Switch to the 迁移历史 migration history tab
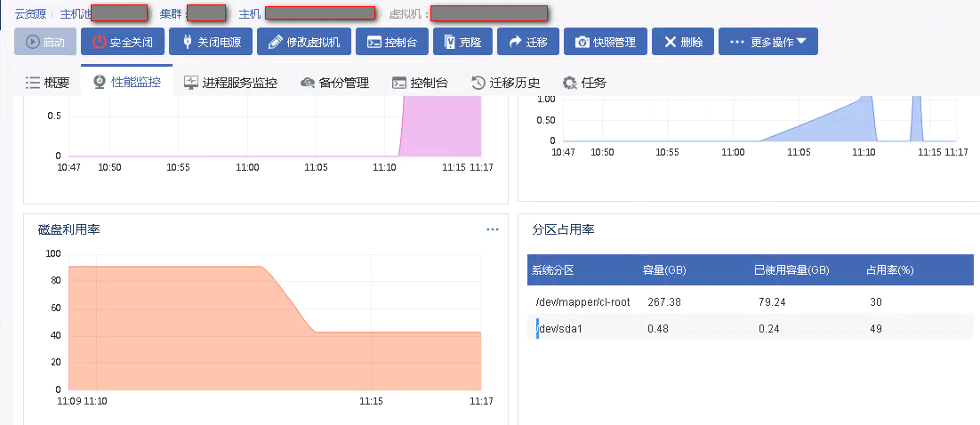 coord(505,83)
